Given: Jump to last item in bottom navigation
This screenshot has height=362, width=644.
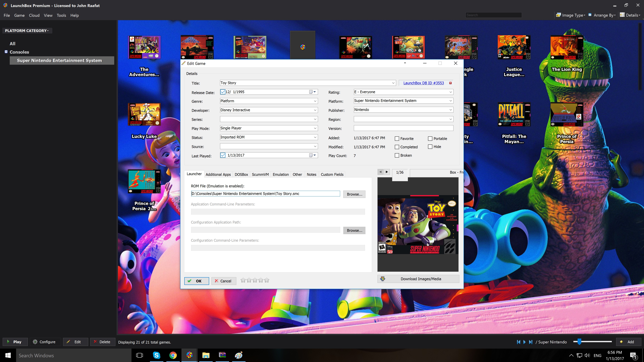Looking at the screenshot, I should (530, 342).
